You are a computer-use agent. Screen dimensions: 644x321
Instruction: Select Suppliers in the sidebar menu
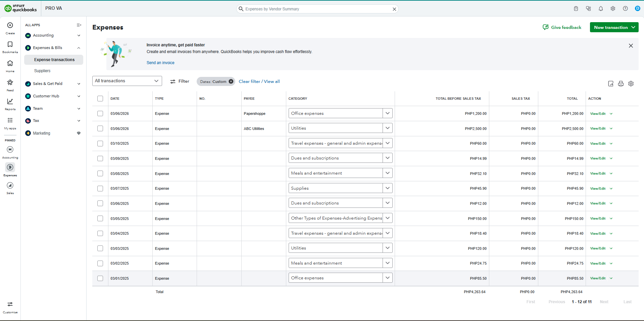click(x=42, y=71)
